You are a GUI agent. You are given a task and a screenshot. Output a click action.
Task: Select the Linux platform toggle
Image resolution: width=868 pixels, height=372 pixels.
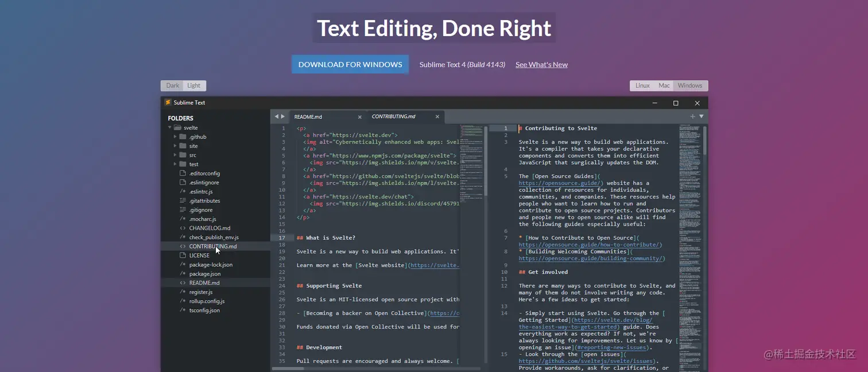pyautogui.click(x=642, y=86)
